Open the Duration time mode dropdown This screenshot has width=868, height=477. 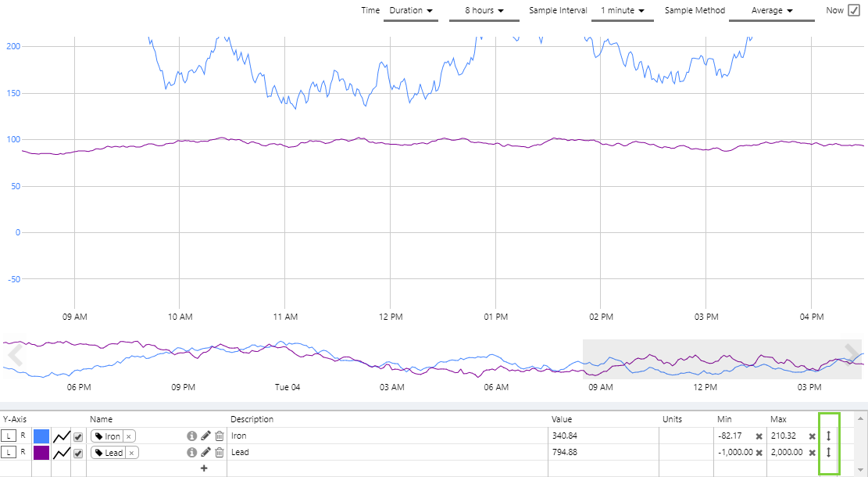(411, 11)
